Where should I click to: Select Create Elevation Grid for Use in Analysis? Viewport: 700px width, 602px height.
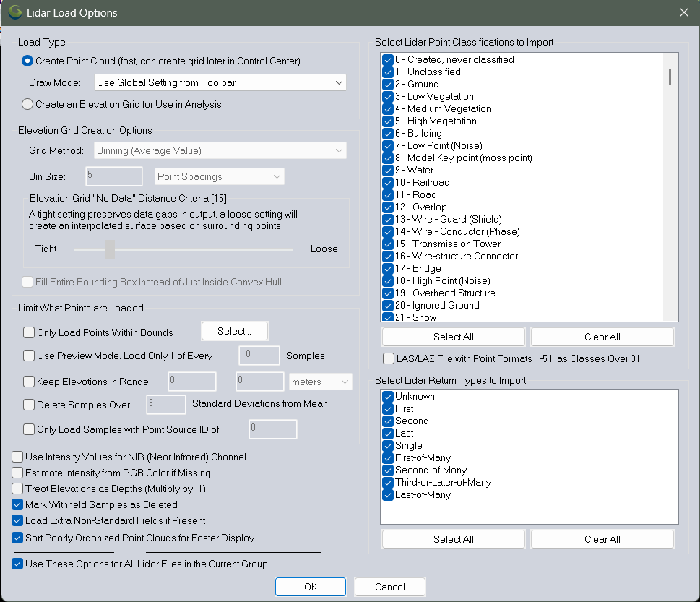click(x=28, y=104)
